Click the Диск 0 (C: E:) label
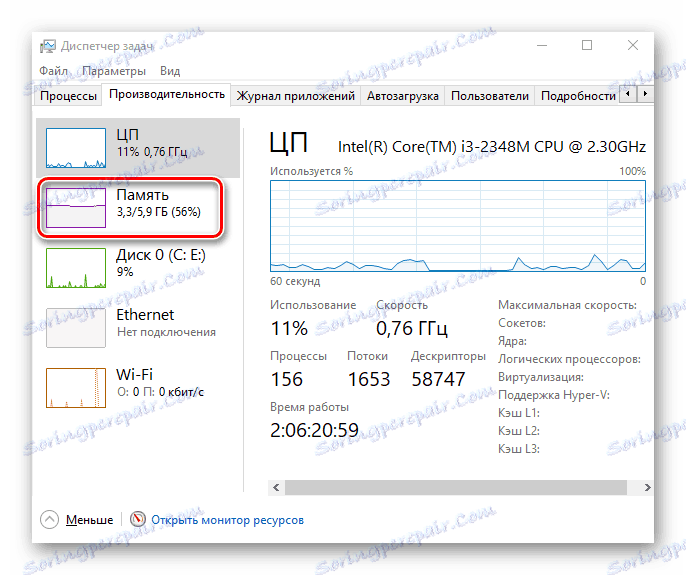 click(161, 255)
